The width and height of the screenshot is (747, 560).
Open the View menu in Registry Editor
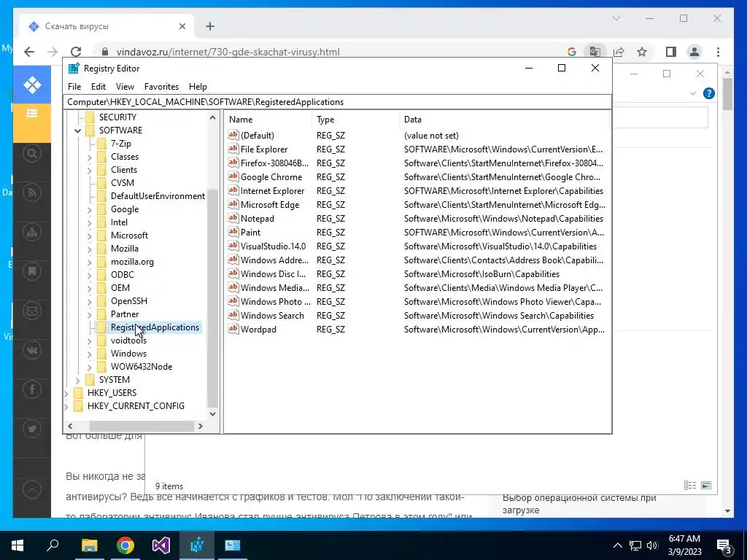tap(125, 87)
